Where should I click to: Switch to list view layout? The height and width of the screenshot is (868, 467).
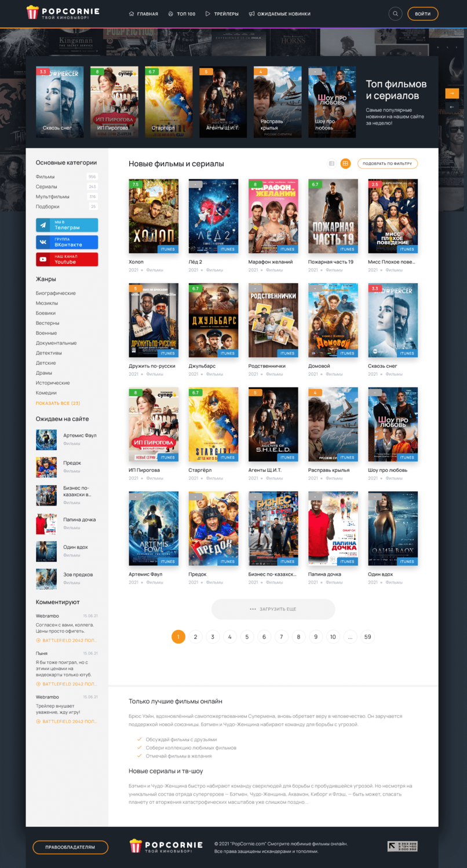(x=331, y=164)
